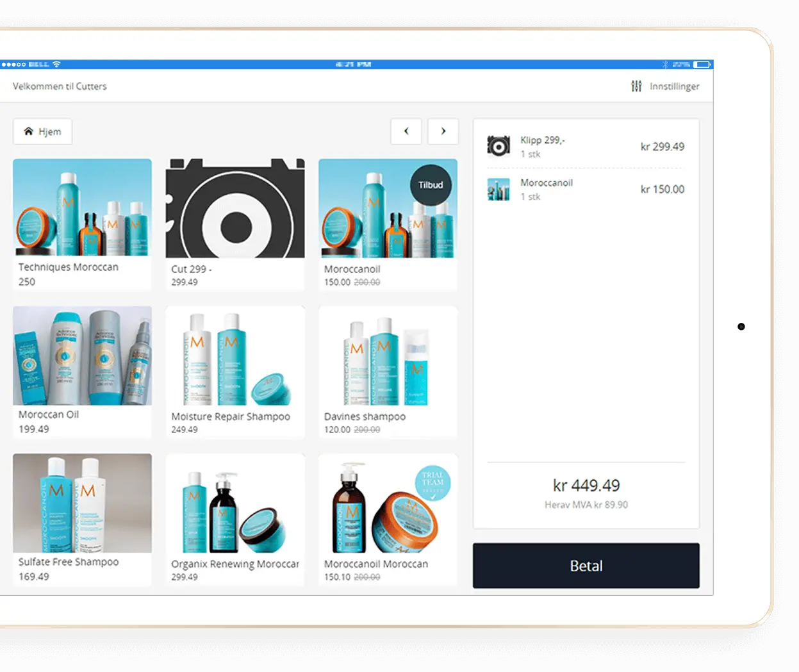799x672 pixels.
Task: Select Organix Renewing Moroccan product image
Action: pyautogui.click(x=235, y=503)
